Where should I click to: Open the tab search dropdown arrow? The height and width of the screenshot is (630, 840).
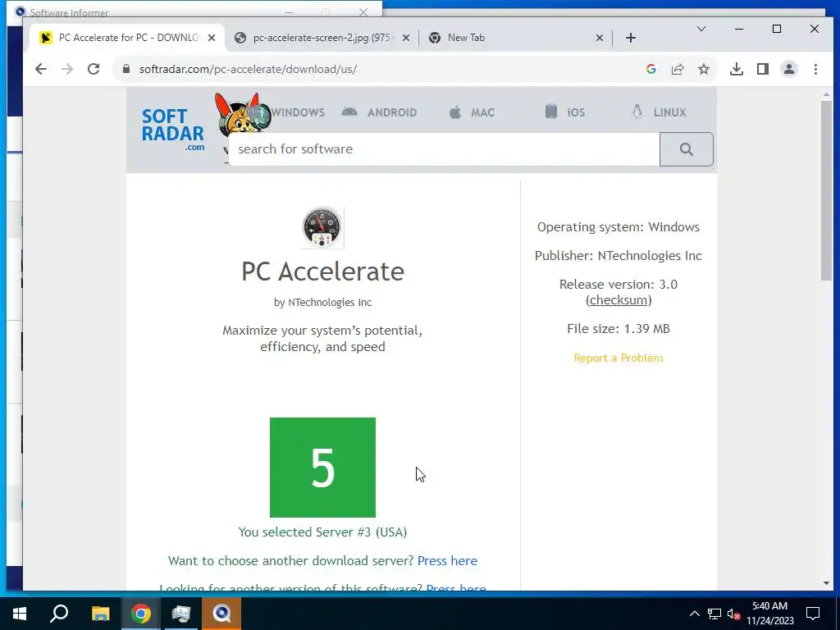tap(701, 29)
